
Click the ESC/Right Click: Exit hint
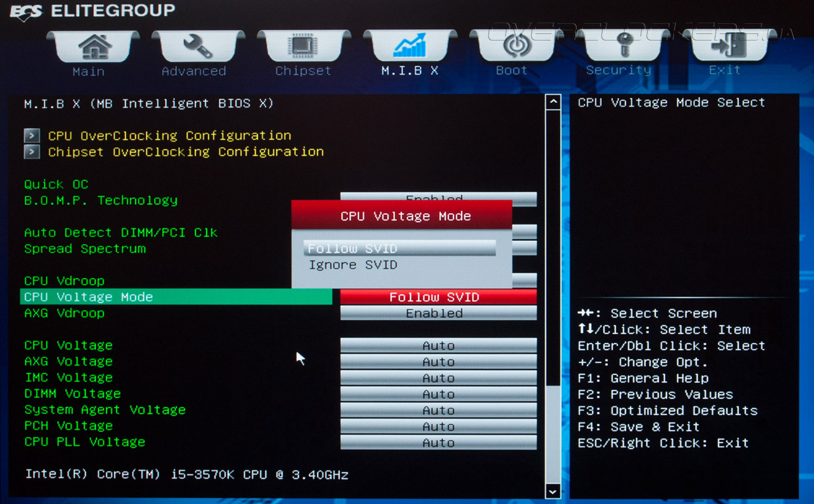tap(663, 443)
